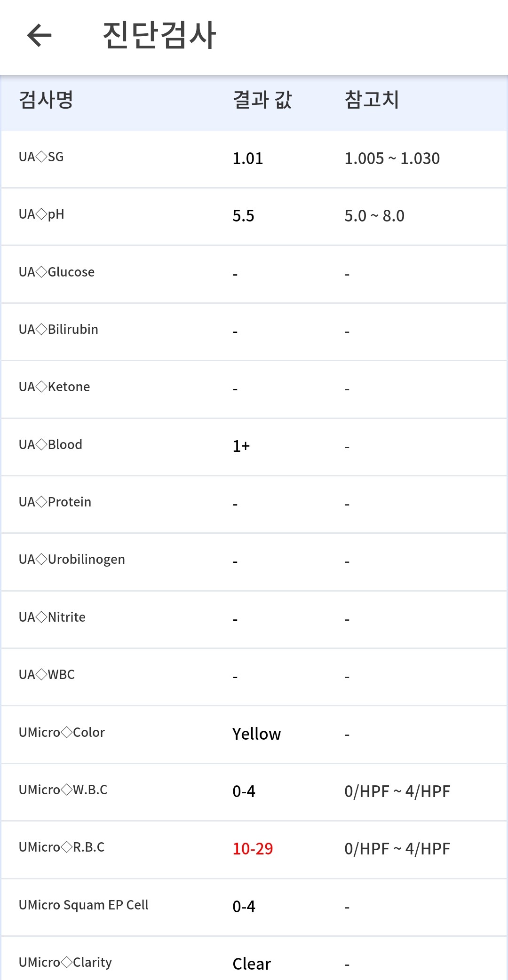Open the UA Bilirubin entry
The height and width of the screenshot is (980, 508).
point(254,332)
